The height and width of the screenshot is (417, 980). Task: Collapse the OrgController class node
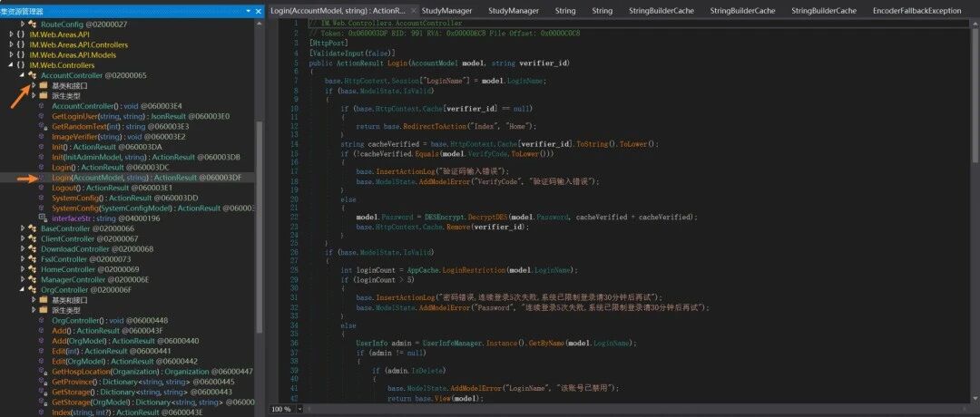[x=23, y=290]
